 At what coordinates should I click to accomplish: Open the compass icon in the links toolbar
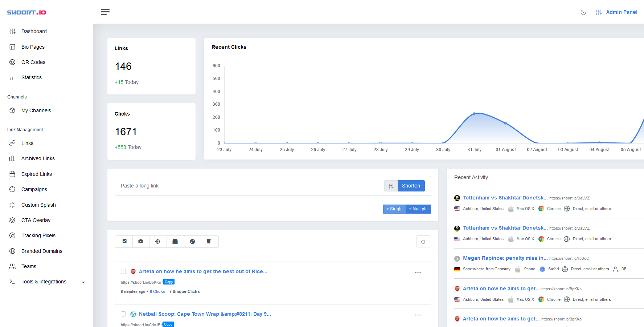click(x=192, y=241)
